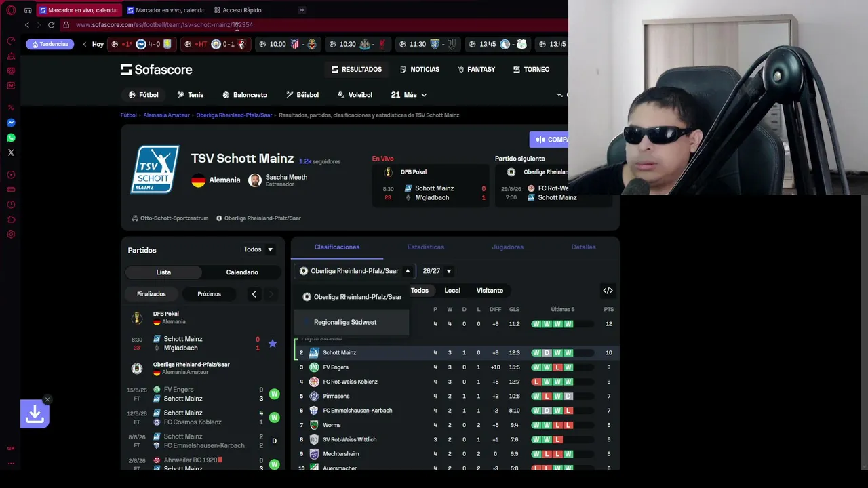868x488 pixels.
Task: Open Messenger from the browser sidebar
Action: coord(11,123)
